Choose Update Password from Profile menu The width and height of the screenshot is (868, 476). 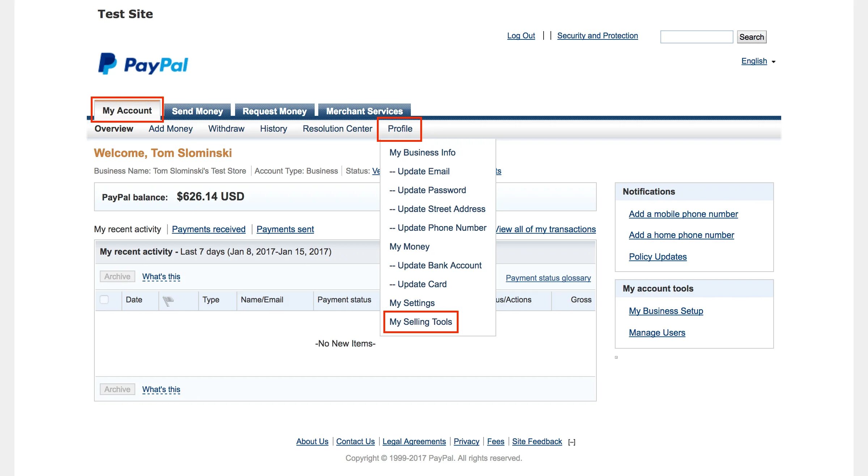point(431,190)
